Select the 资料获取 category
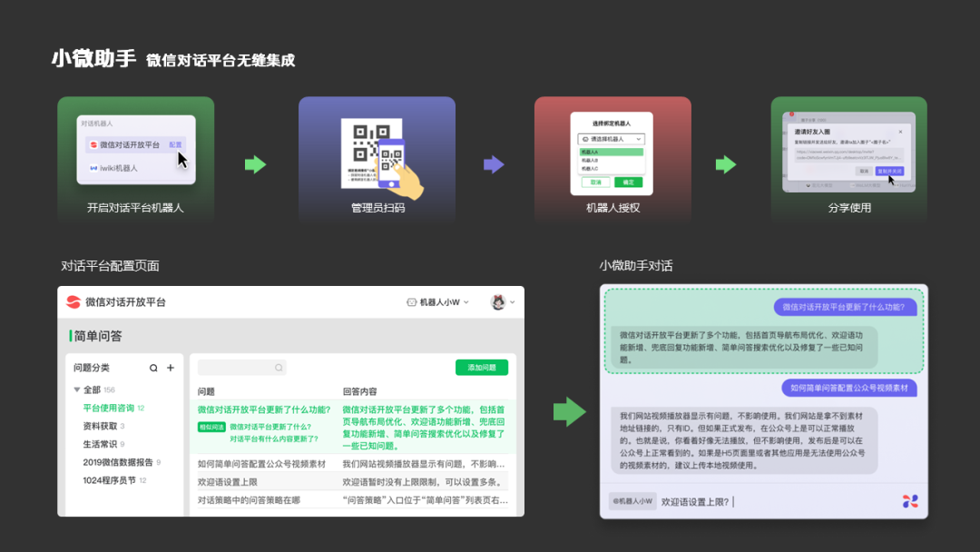This screenshot has height=552, width=980. tap(103, 427)
